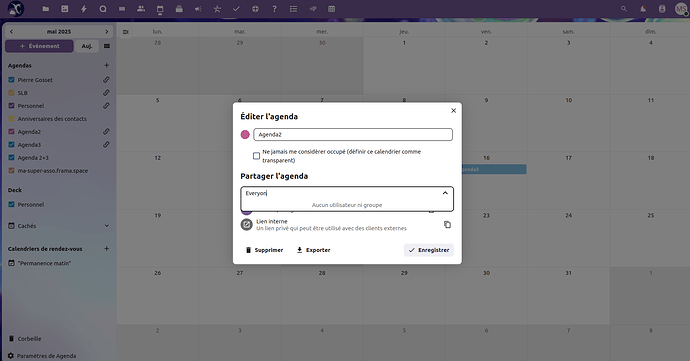The height and width of the screenshot is (361, 690).
Task: Go to next month arrow
Action: tap(106, 32)
